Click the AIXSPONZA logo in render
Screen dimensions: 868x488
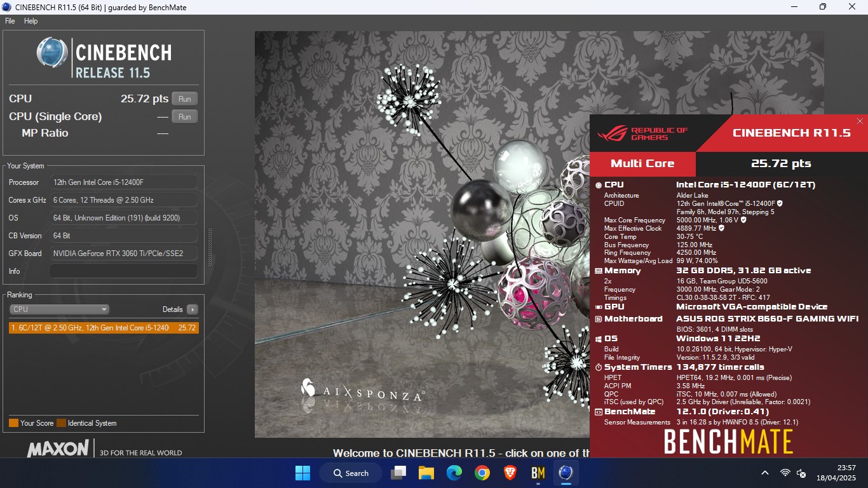point(362,390)
